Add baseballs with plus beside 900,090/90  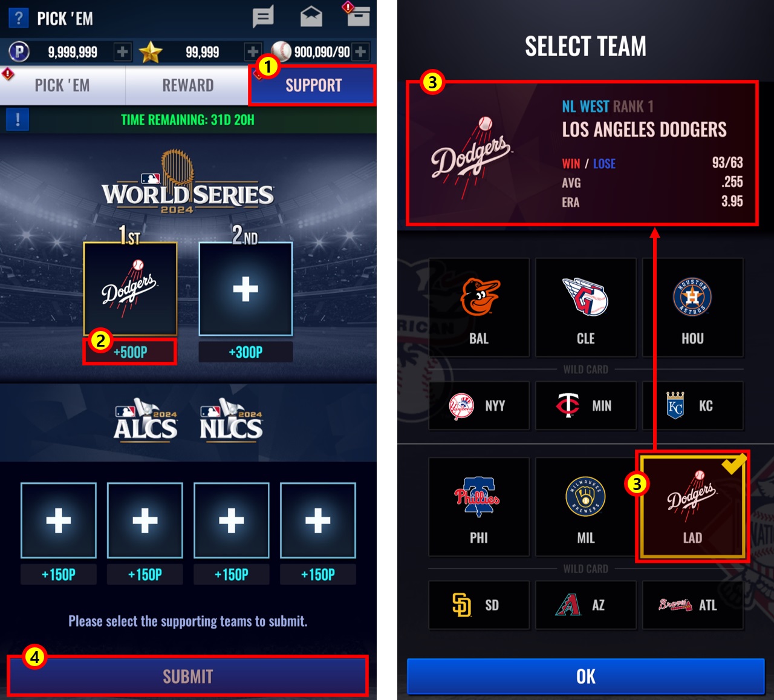(x=360, y=52)
